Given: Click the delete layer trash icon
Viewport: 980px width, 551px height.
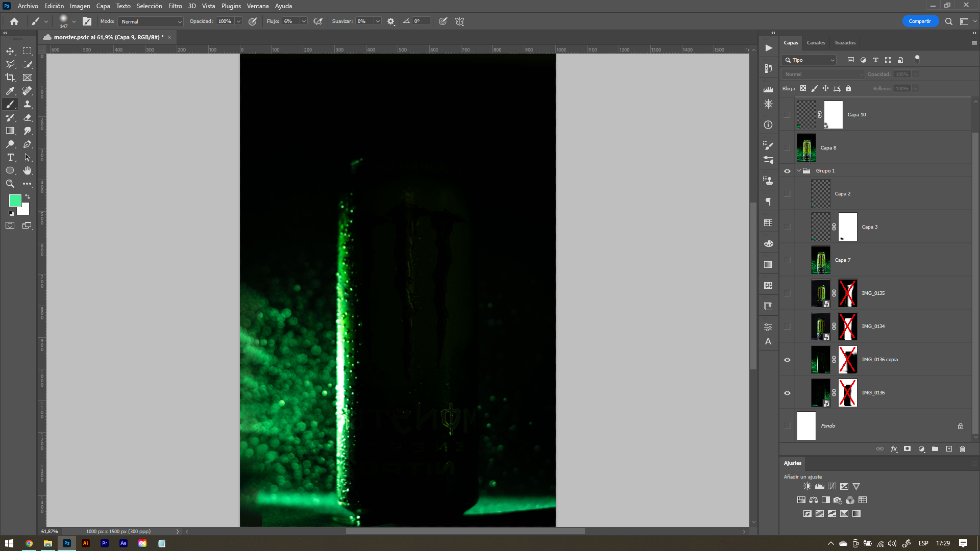Looking at the screenshot, I should (962, 449).
